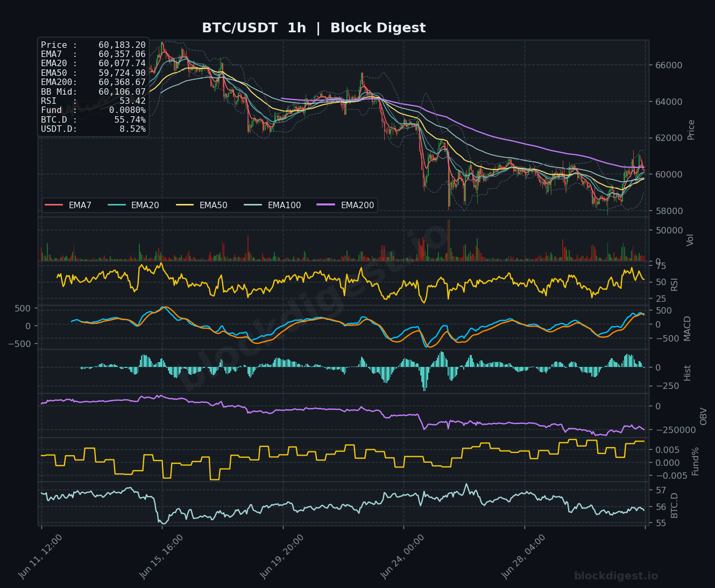The image size is (715, 588).
Task: Click the BTC.D axis label
Action: [675, 506]
